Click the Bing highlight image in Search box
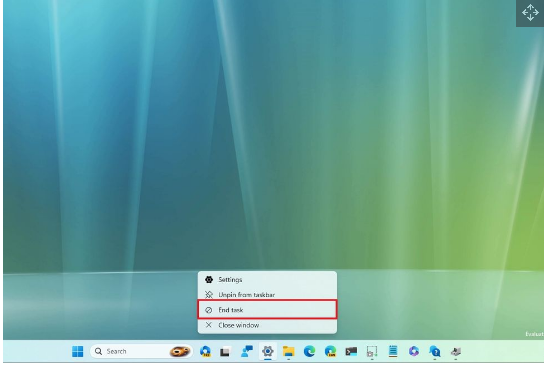Image resolution: width=550 pixels, height=367 pixels. 180,351
